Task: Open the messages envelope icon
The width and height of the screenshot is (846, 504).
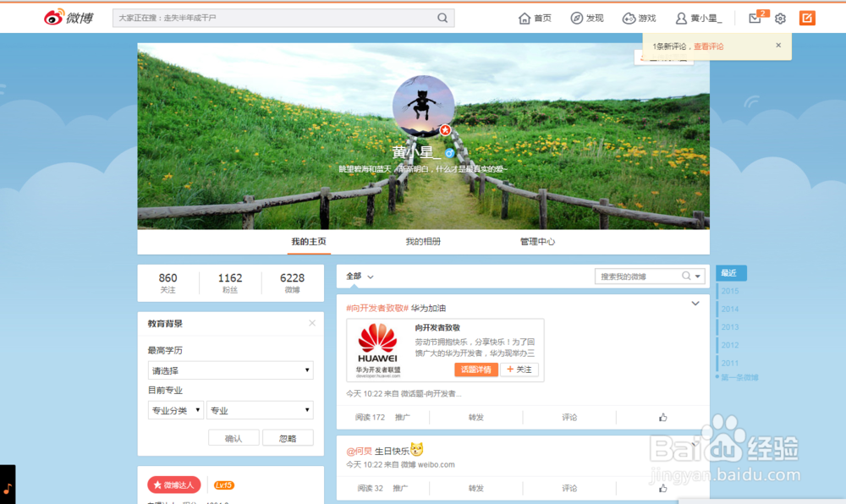Action: [755, 19]
